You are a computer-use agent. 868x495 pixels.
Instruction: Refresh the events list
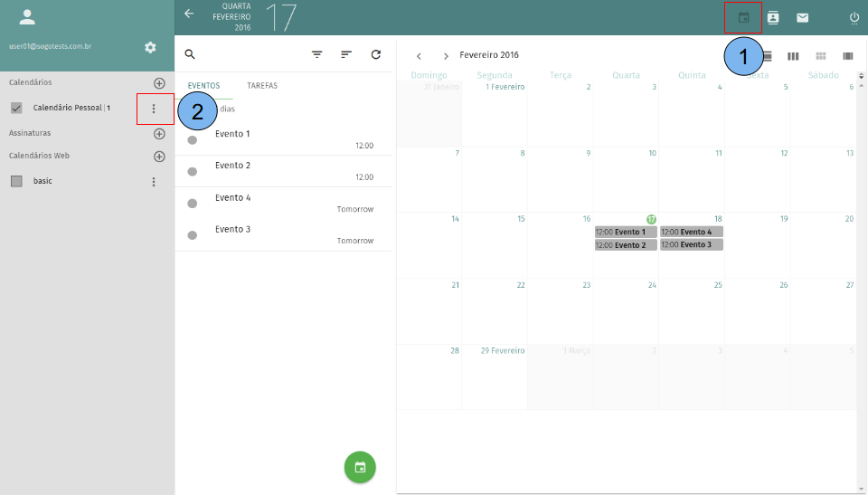coord(376,54)
